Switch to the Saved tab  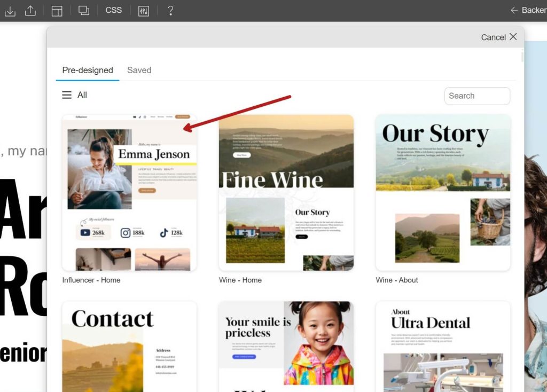tap(139, 70)
